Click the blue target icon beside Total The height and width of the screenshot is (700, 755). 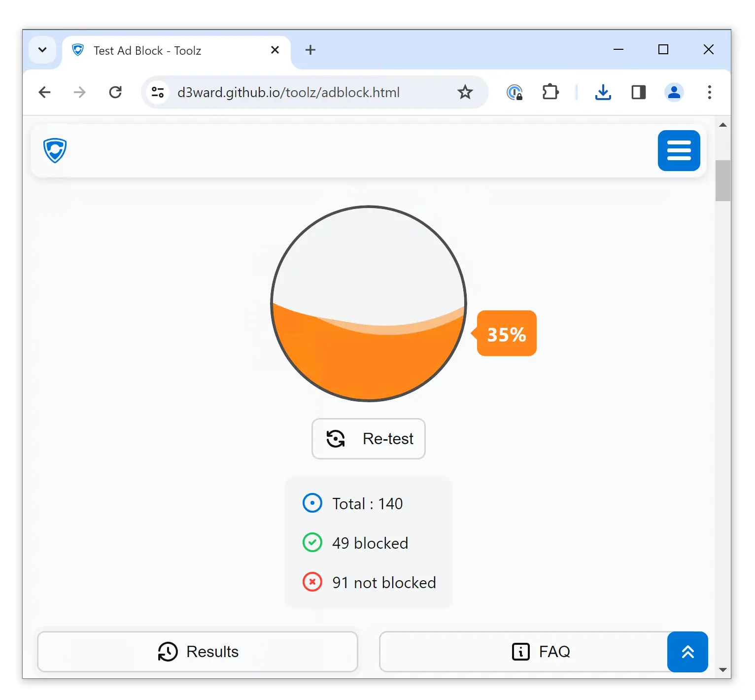click(312, 503)
